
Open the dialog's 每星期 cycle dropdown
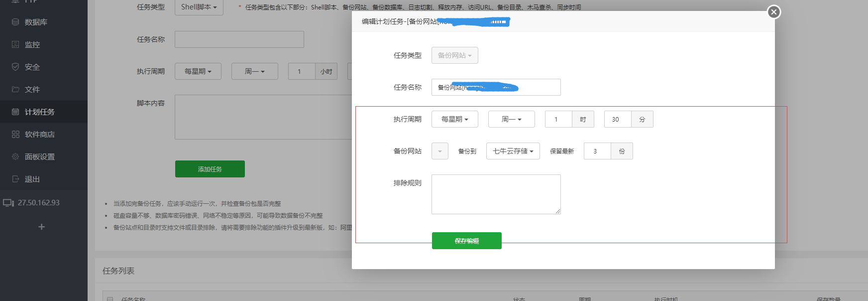point(455,119)
